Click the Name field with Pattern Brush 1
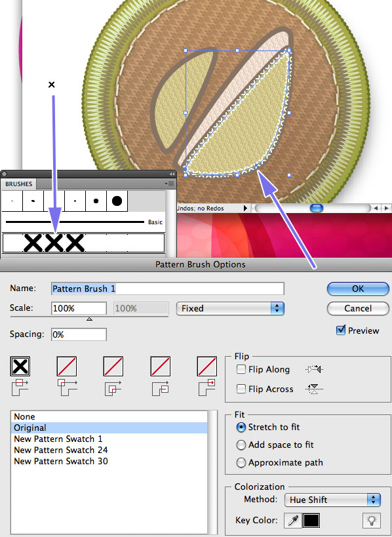The height and width of the screenshot is (537, 392). coord(168,288)
